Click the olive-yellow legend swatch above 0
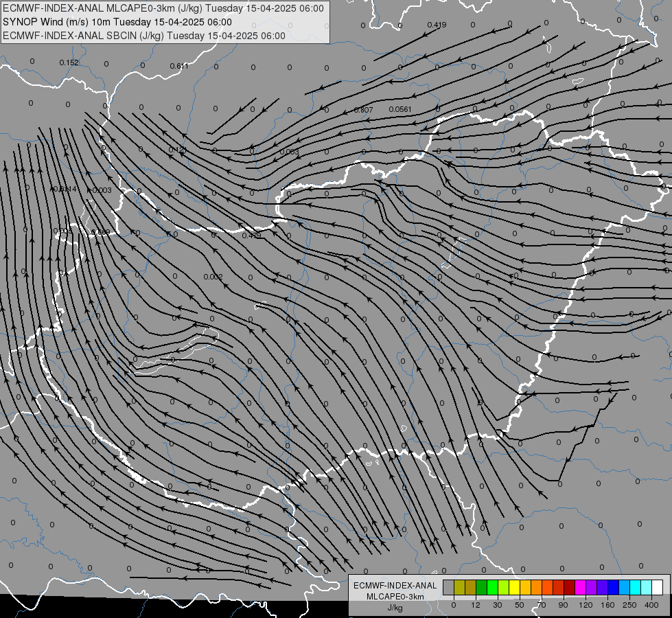This screenshot has width=672, height=618. pos(460,587)
